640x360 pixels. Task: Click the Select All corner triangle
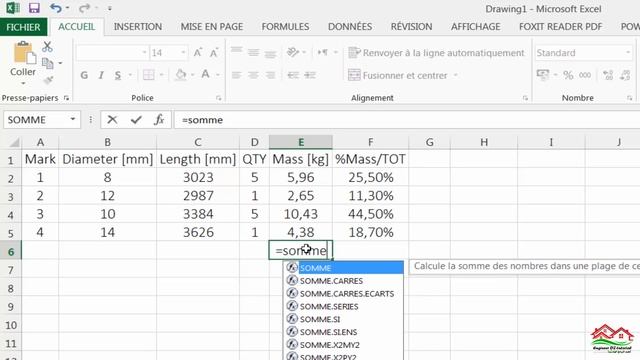click(x=14, y=142)
